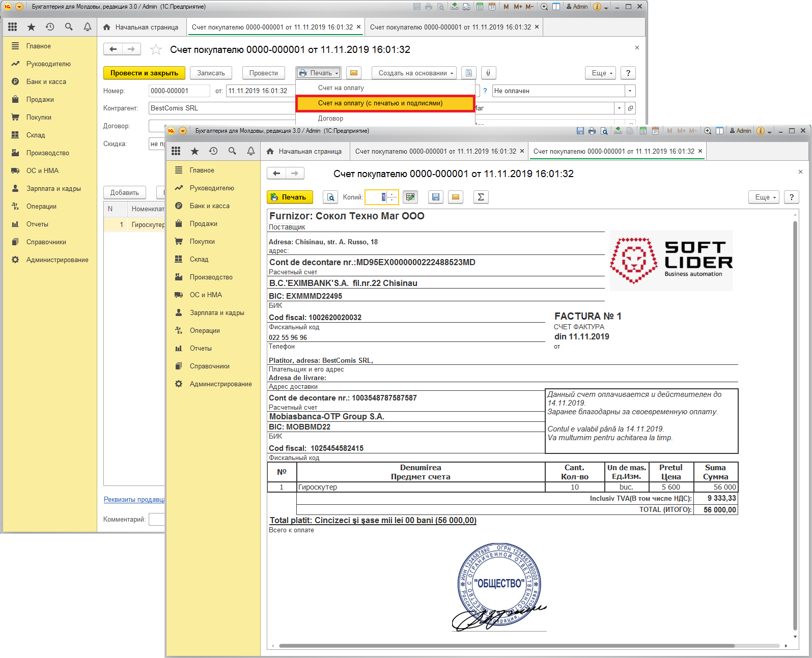The width and height of the screenshot is (812, 658).
Task: Send printed form by email envelope icon
Action: click(x=456, y=197)
